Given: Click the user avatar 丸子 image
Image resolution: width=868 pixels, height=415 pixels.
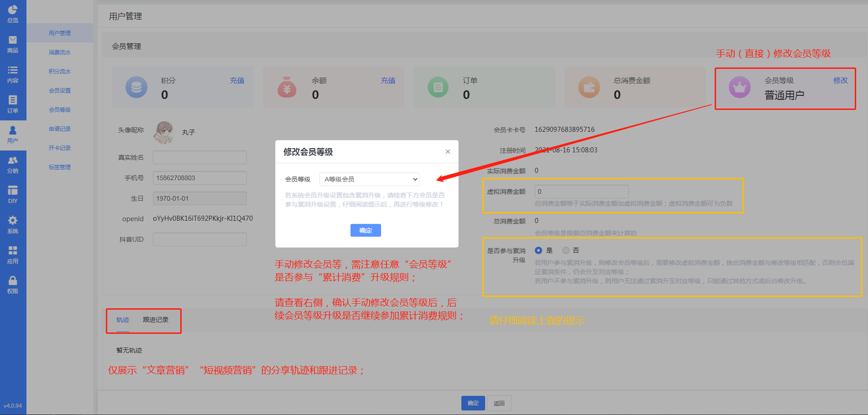Looking at the screenshot, I should (164, 132).
